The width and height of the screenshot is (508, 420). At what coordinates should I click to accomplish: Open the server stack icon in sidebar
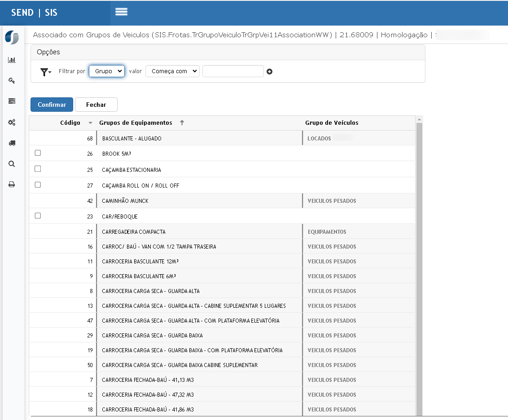click(12, 101)
